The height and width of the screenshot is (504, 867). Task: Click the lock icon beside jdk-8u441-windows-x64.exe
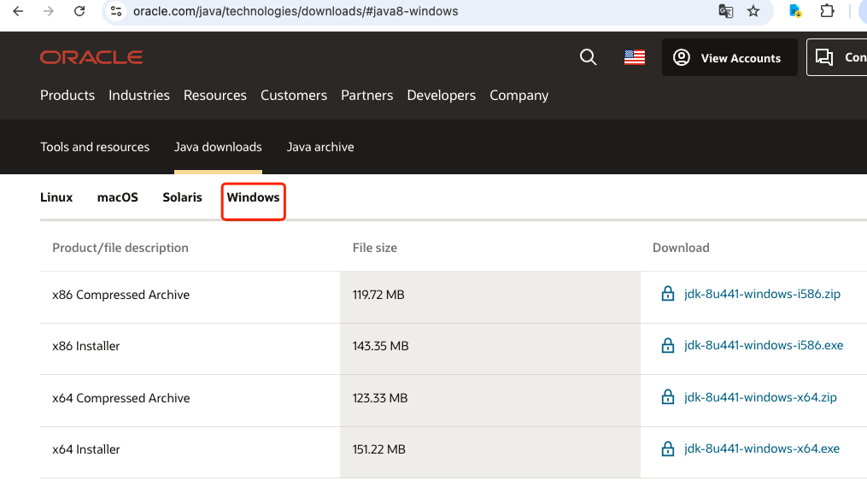[668, 448]
